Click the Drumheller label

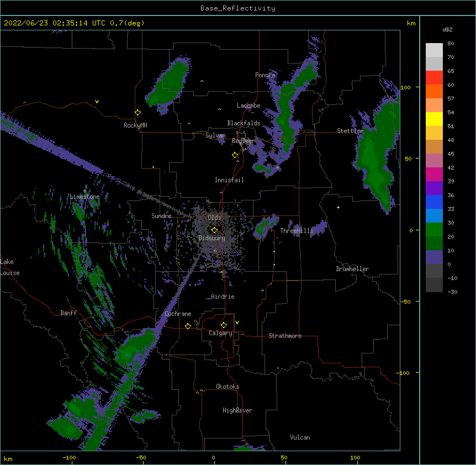[352, 269]
